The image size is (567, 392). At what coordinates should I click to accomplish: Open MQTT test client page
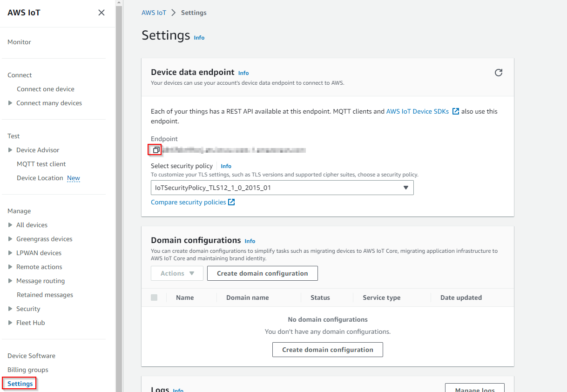click(41, 164)
